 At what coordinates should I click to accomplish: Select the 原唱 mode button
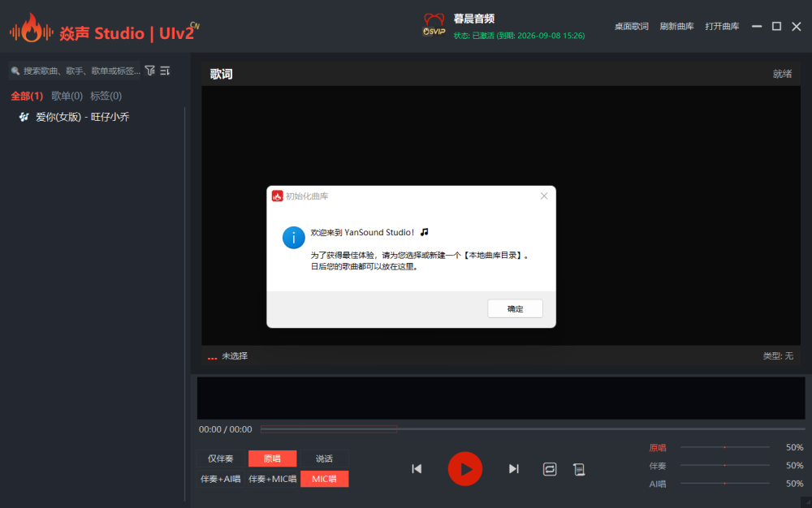[272, 458]
